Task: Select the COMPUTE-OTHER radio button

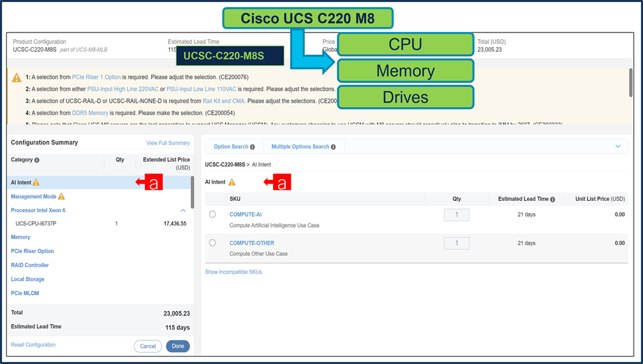Action: coord(212,243)
